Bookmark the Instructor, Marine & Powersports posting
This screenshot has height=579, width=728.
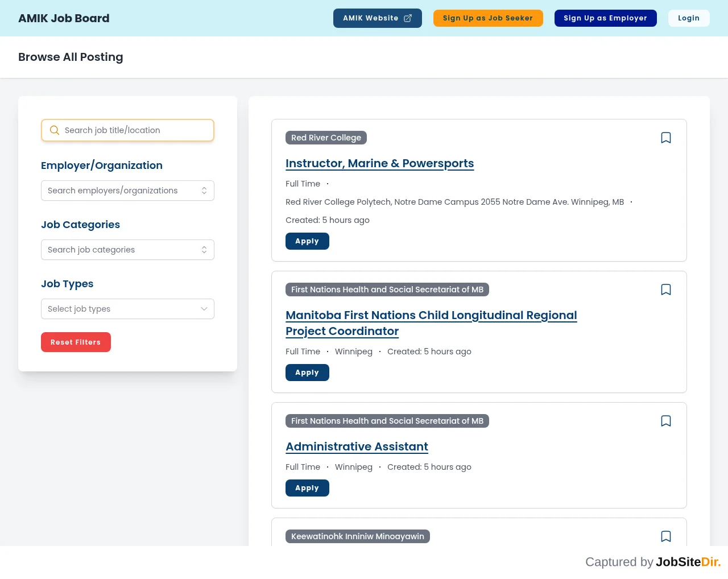(x=666, y=138)
